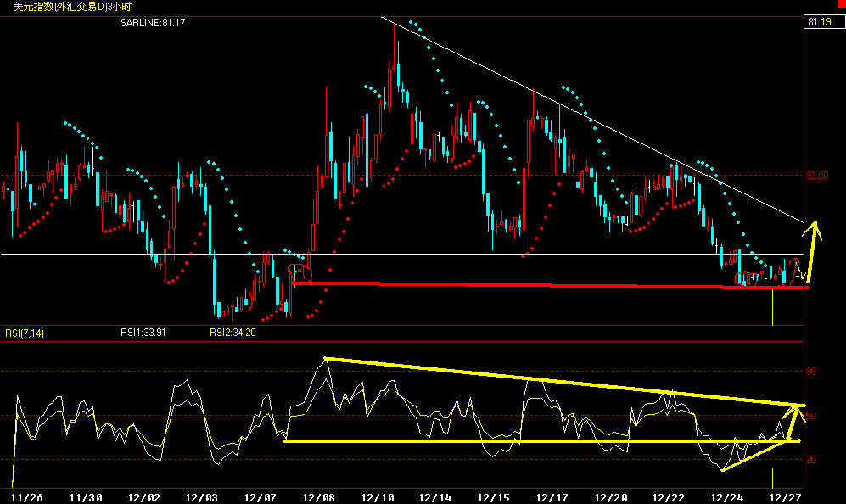846x504 pixels.
Task: Click the 12/08 date on time axis
Action: point(318,497)
